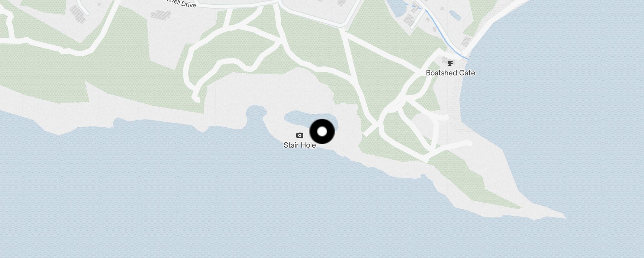Click the dead-end path tip near the cove
The width and height of the screenshot is (644, 258).
(196, 98)
